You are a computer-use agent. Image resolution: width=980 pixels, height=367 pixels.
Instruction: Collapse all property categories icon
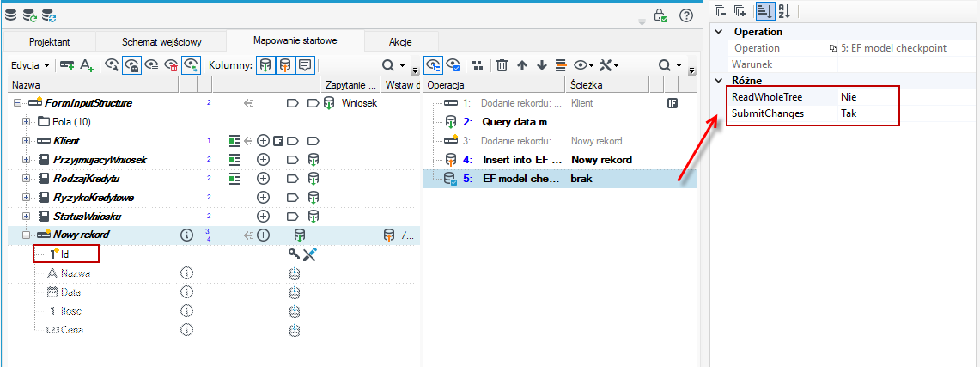coord(721,10)
